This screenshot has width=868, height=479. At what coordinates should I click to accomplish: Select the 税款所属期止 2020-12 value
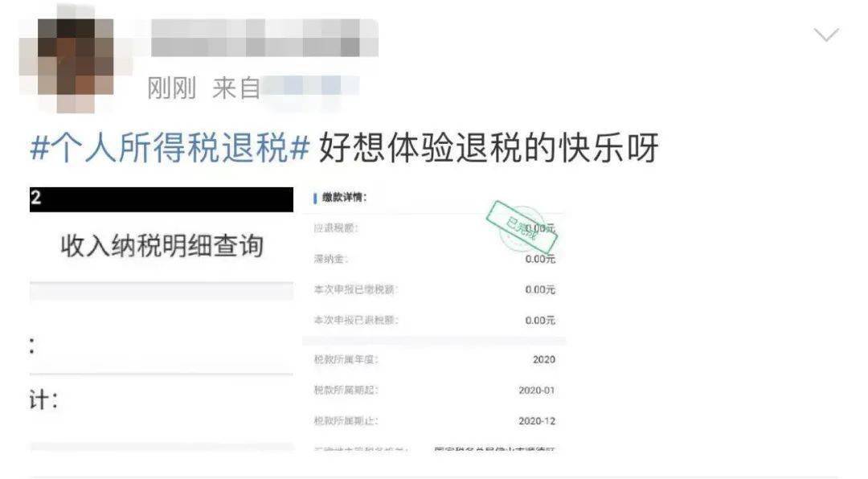coord(536,421)
